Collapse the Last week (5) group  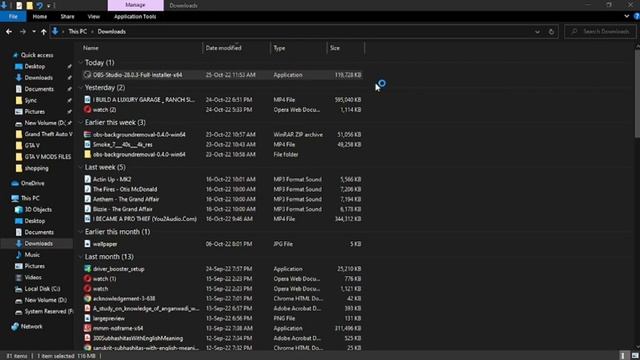[81, 167]
